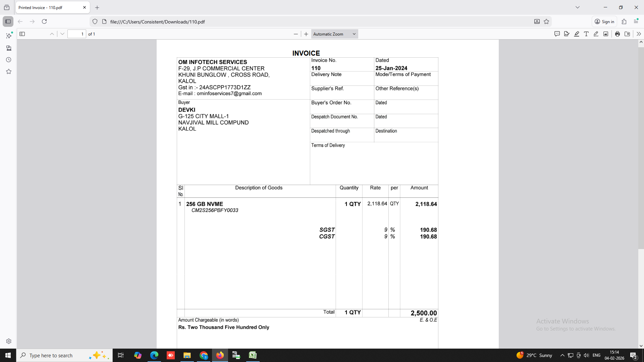
Task: Print the invoice PDF
Action: (618, 34)
